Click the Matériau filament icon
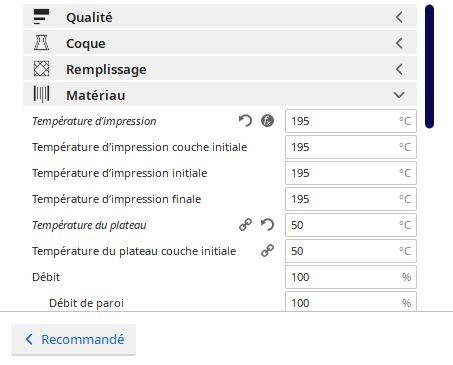Viewport: 453px width, 365px height. click(41, 94)
